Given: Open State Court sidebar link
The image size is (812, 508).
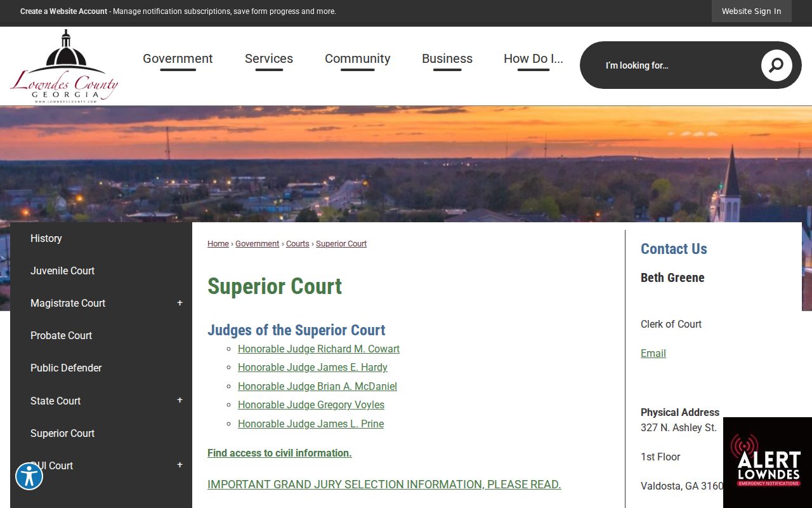Looking at the screenshot, I should tap(56, 401).
